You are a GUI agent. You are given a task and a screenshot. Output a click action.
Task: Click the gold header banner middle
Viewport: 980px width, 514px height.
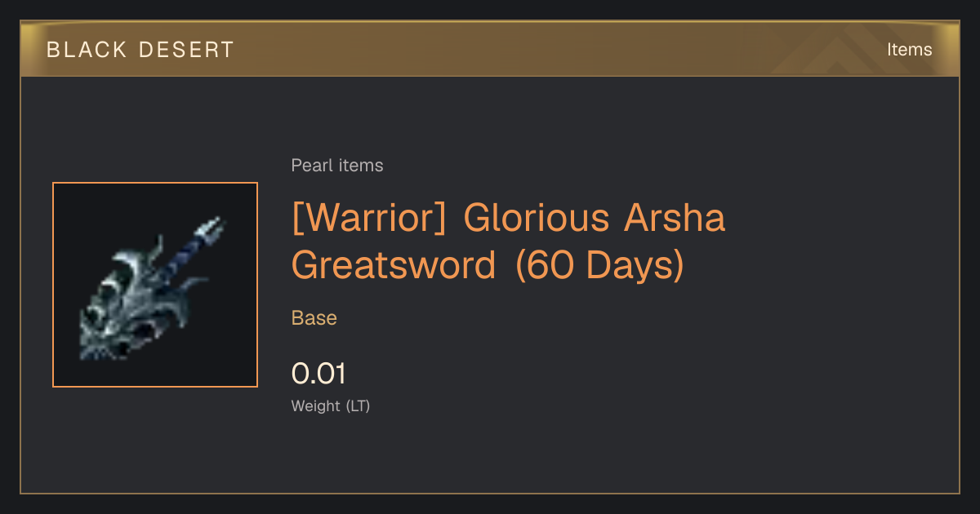(490, 49)
